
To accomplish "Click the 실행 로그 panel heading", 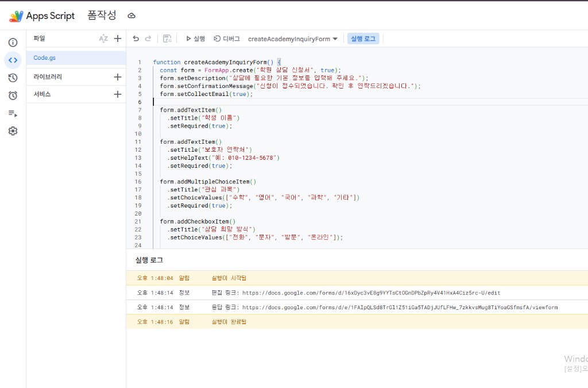I will (149, 260).
